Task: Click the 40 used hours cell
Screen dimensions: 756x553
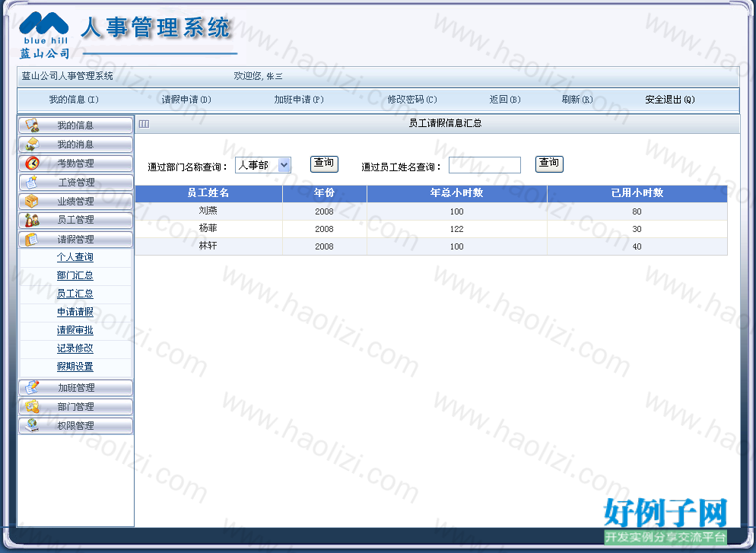Action: click(x=637, y=246)
